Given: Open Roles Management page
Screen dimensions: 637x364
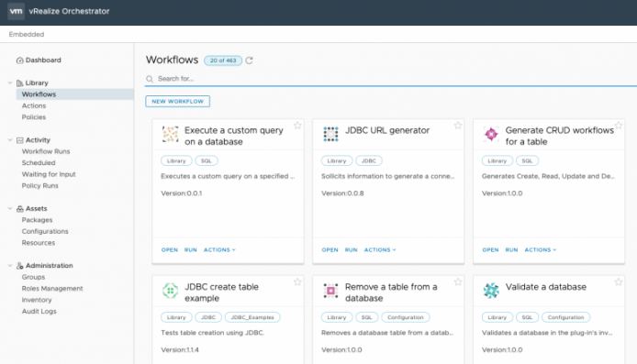Looking at the screenshot, I should pyautogui.click(x=52, y=289).
